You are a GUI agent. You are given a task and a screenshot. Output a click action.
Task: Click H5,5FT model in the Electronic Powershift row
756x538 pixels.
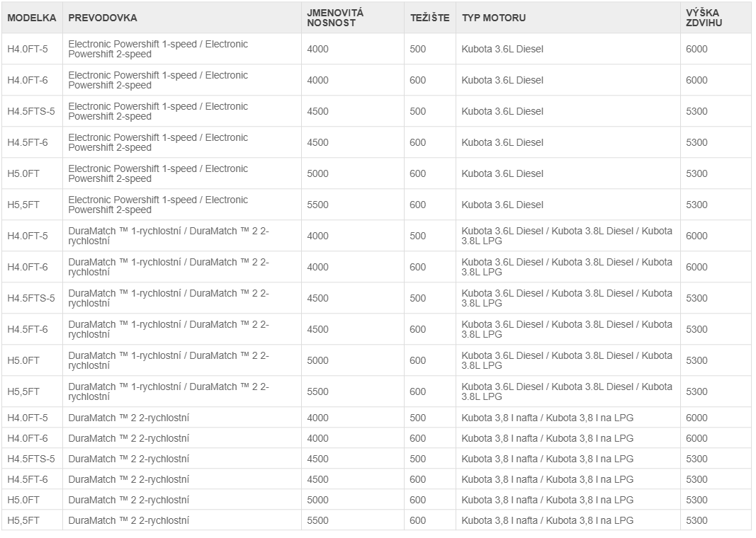[23, 205]
